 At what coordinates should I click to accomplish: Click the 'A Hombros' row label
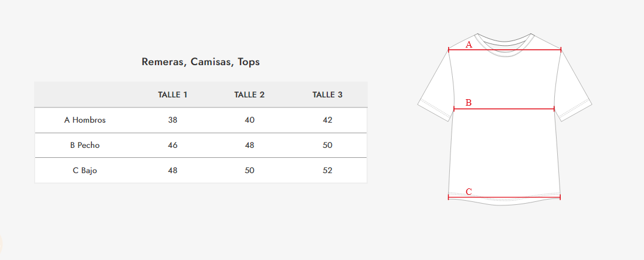[x=85, y=120]
